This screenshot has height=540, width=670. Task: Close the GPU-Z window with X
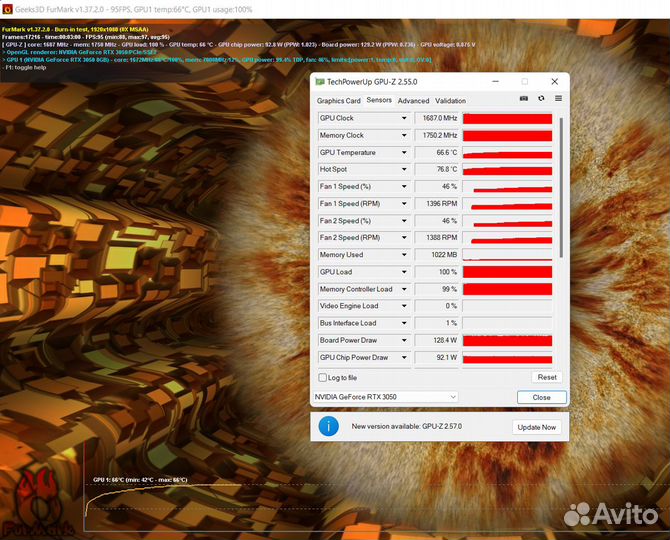(555, 81)
